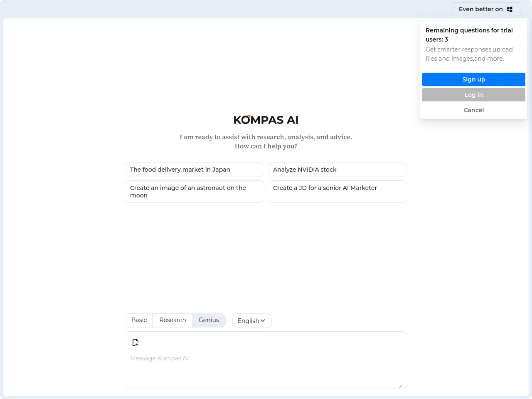Click the Sign up button
The height and width of the screenshot is (399, 532).
pyautogui.click(x=473, y=79)
